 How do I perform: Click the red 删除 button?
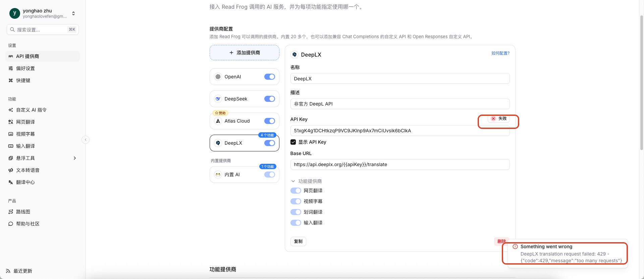click(x=501, y=241)
